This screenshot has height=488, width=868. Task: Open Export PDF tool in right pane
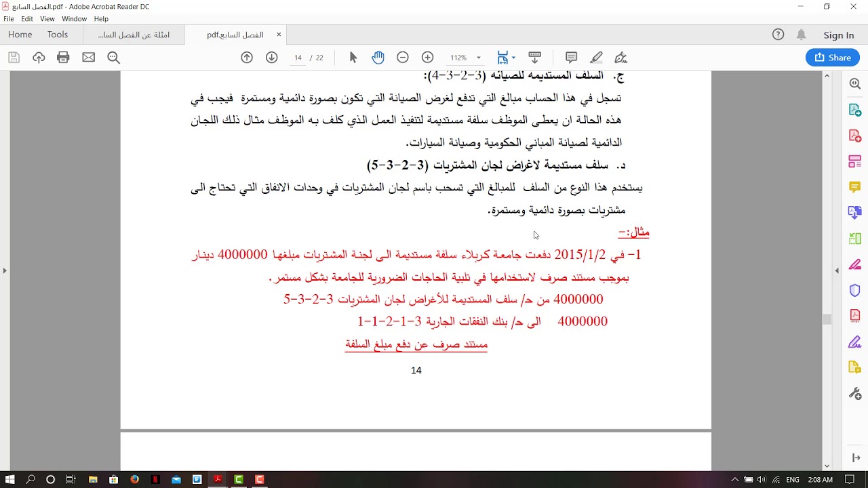coord(854,110)
